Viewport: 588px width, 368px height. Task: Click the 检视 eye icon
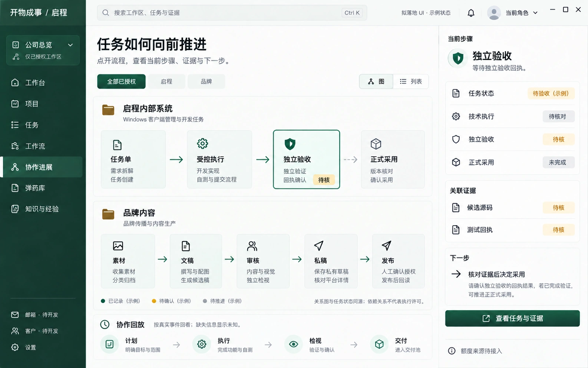coord(294,344)
